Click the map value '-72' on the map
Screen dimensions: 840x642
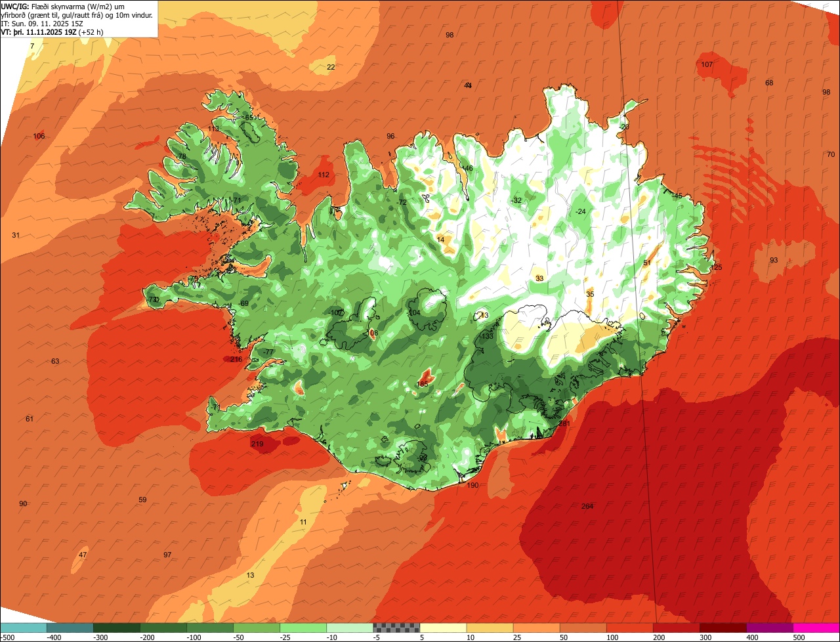click(402, 202)
